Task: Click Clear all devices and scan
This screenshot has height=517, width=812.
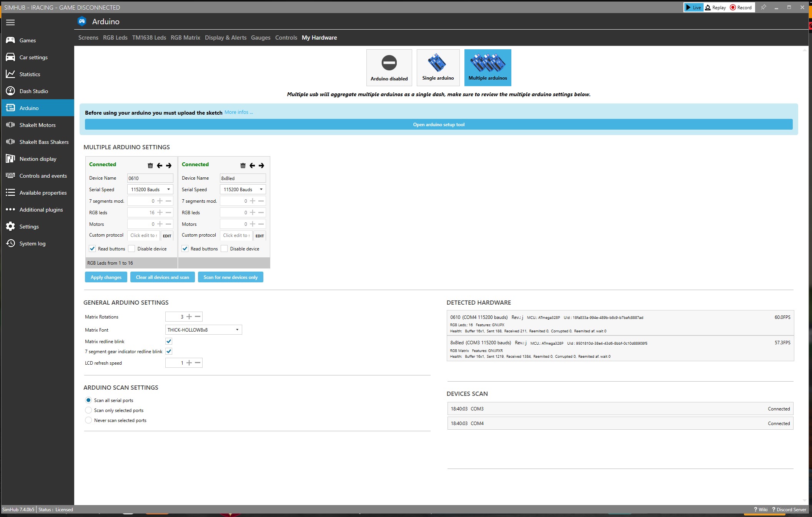Action: pos(163,277)
